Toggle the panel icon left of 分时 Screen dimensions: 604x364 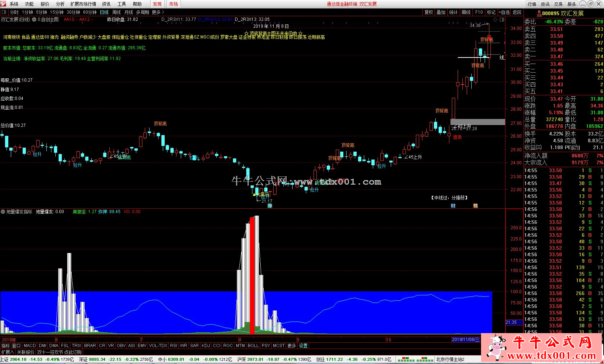[x=4, y=12]
